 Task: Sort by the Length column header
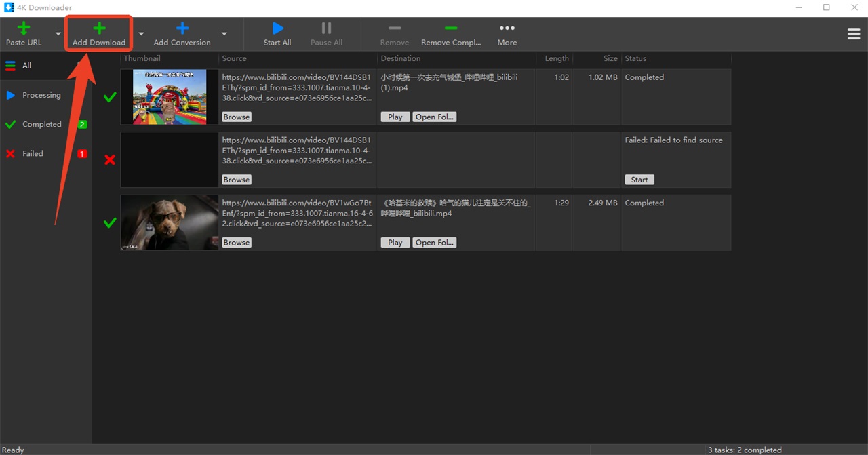(x=554, y=58)
